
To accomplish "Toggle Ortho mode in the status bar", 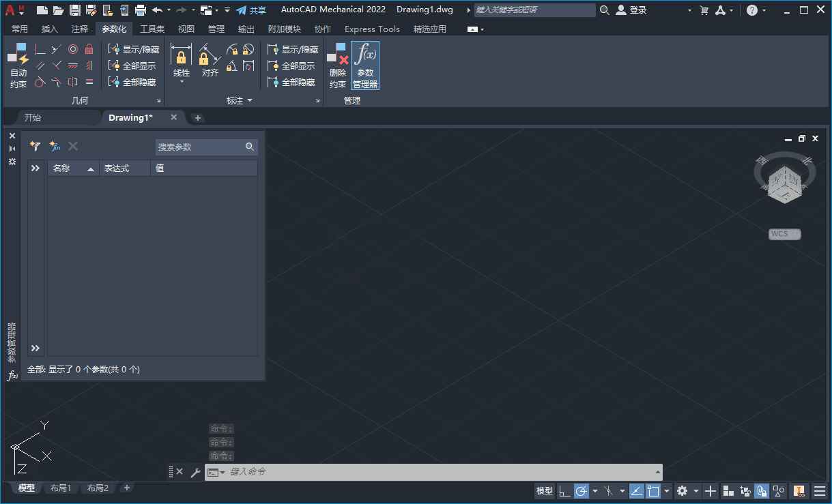I will coord(564,491).
